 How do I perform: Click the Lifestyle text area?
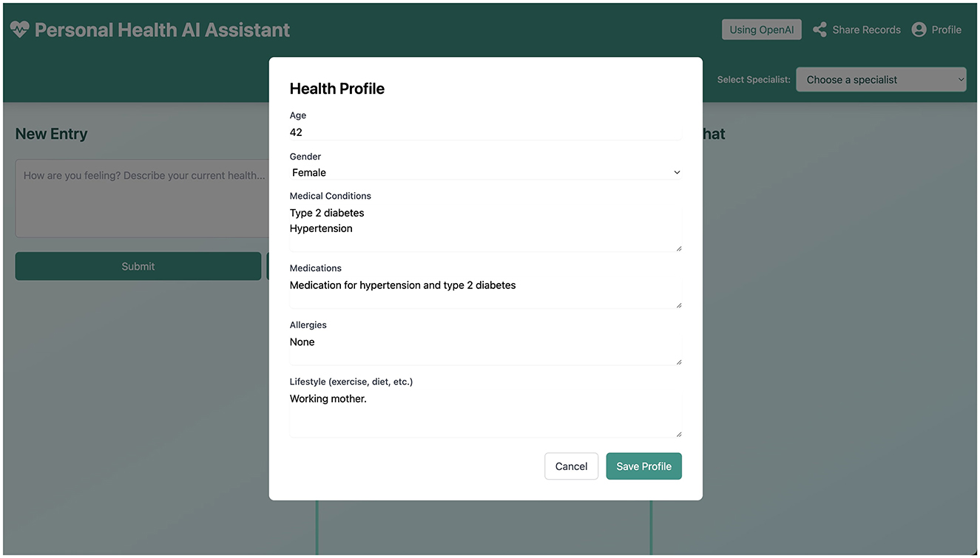(x=485, y=414)
